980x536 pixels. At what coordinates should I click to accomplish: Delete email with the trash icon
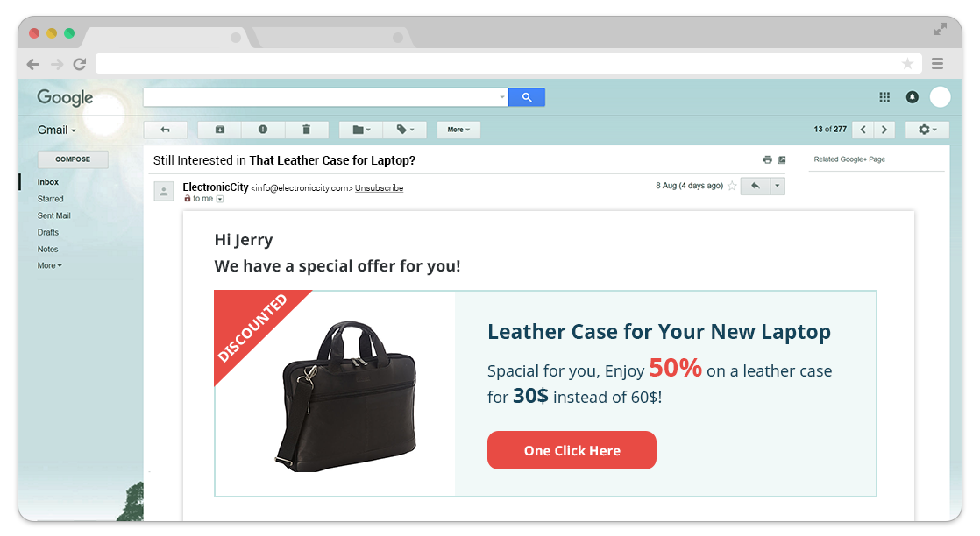coord(306,130)
